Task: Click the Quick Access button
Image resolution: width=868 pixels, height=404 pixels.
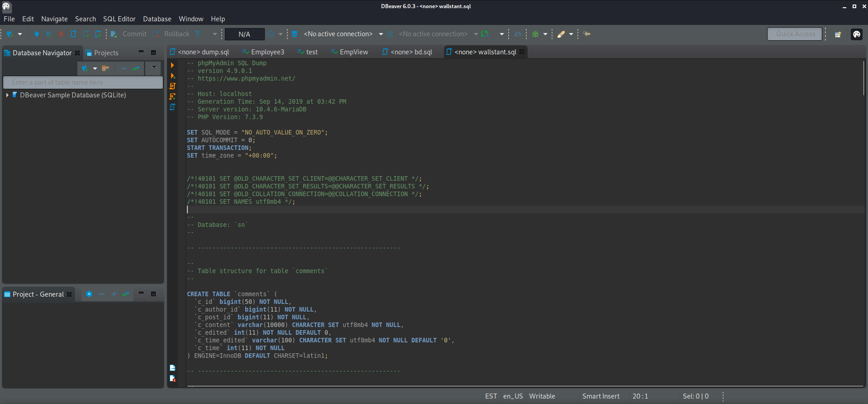Action: pos(795,34)
